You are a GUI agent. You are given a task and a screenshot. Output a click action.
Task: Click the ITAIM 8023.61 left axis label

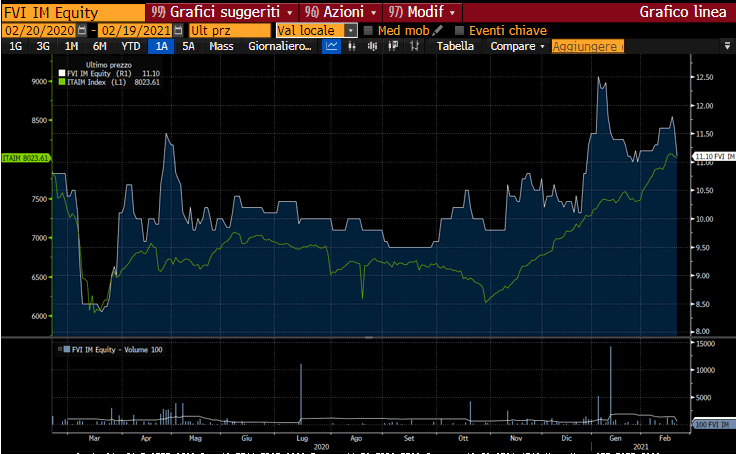click(26, 158)
